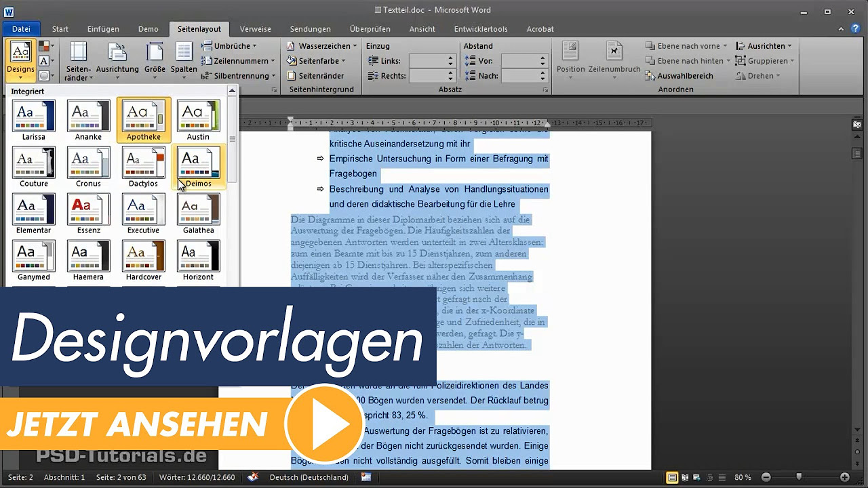Switch to the Start tab
This screenshot has height=488, width=868.
[x=60, y=29]
